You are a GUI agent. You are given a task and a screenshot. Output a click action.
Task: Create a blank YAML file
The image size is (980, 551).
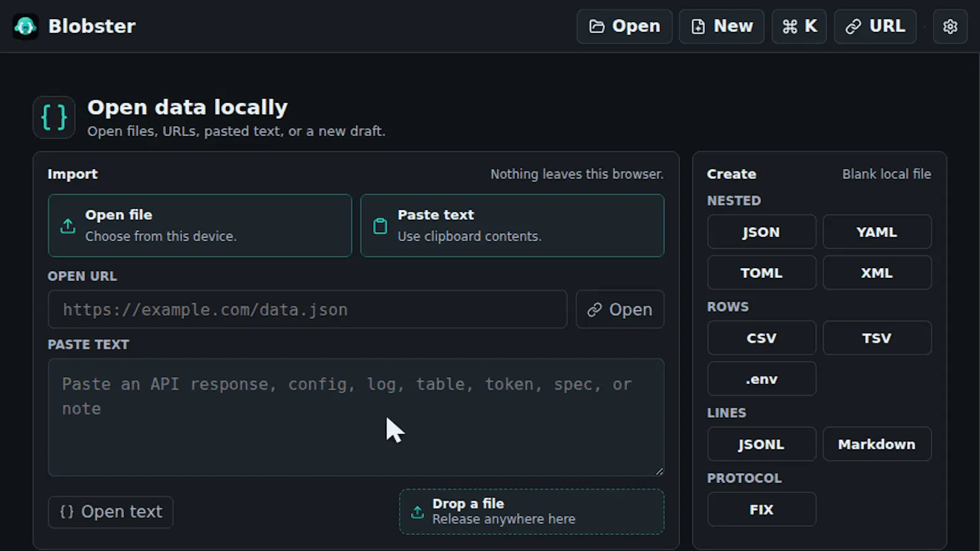(x=877, y=232)
